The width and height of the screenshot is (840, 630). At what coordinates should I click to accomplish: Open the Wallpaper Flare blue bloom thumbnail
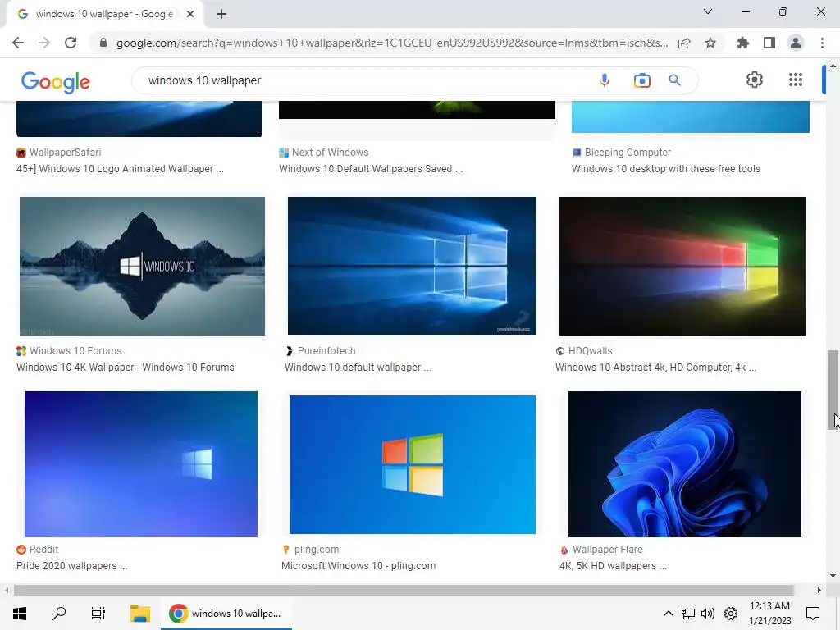pyautogui.click(x=685, y=464)
